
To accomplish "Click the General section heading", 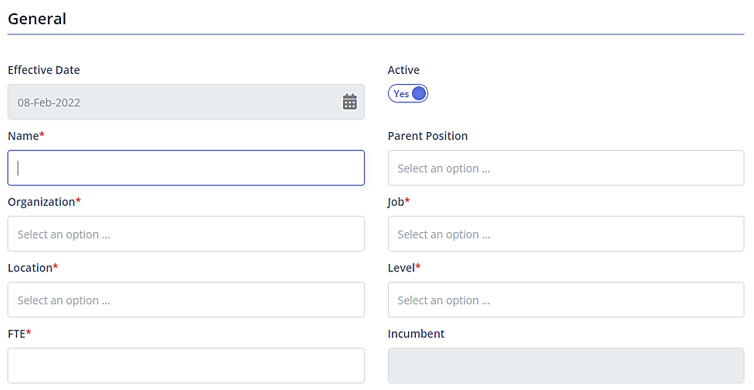I will point(37,19).
